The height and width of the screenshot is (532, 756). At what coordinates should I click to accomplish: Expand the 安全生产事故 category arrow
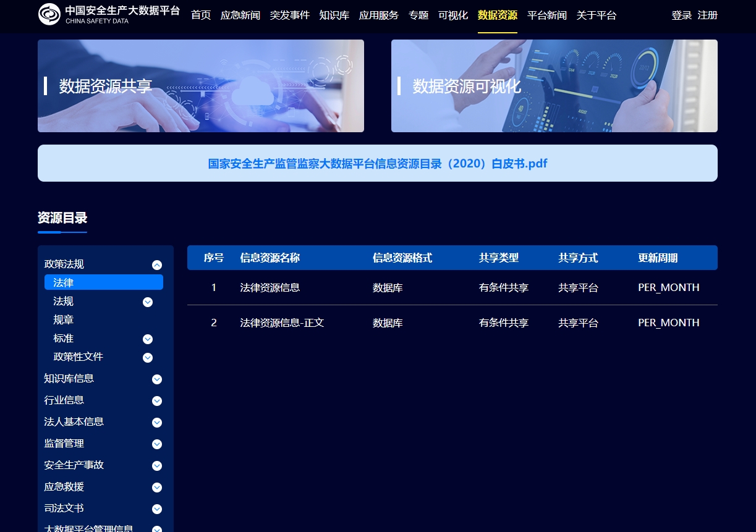[x=157, y=466]
